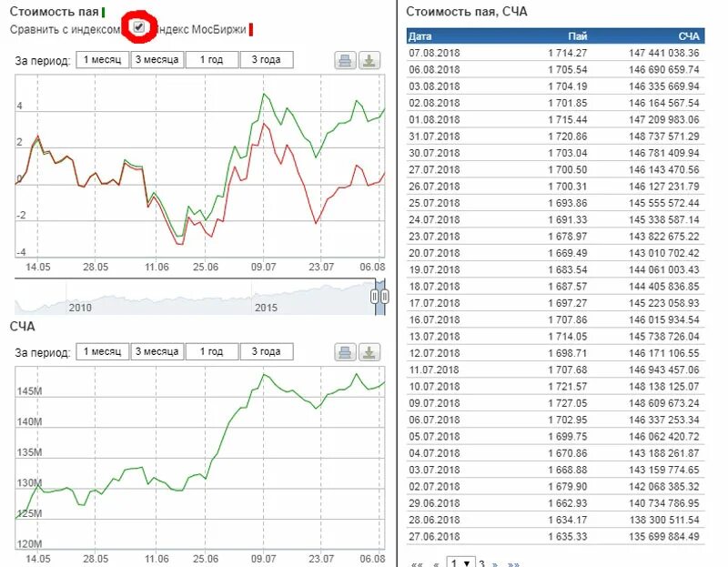Select unit price 1 714.05
This screenshot has height=567, width=728.
(567, 337)
